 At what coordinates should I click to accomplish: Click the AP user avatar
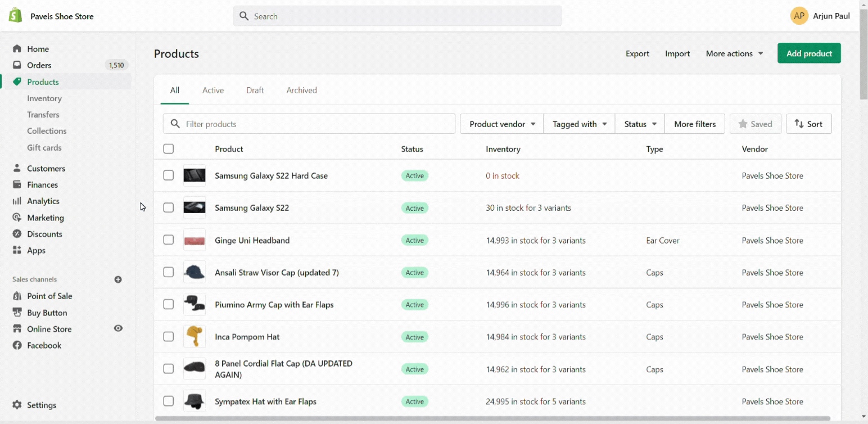tap(799, 16)
